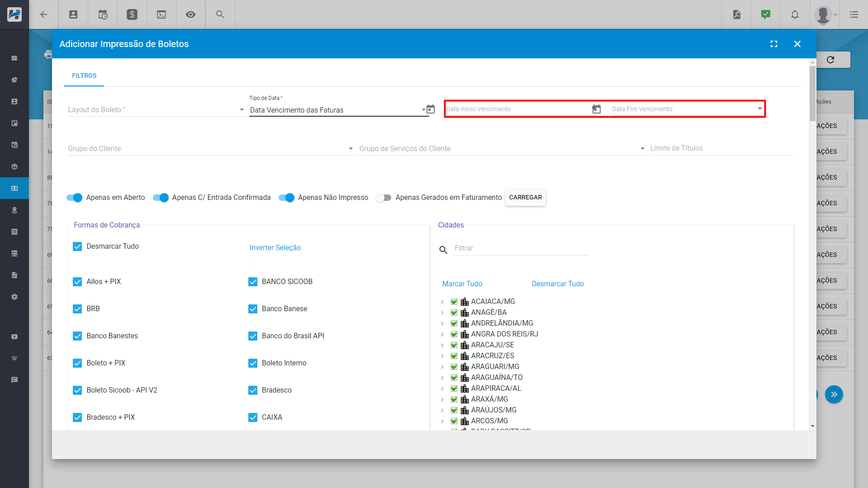Viewport: 868px width, 488px height.
Task: Uncheck the Desmarcar Tudo checkbox
Action: [x=77, y=246]
